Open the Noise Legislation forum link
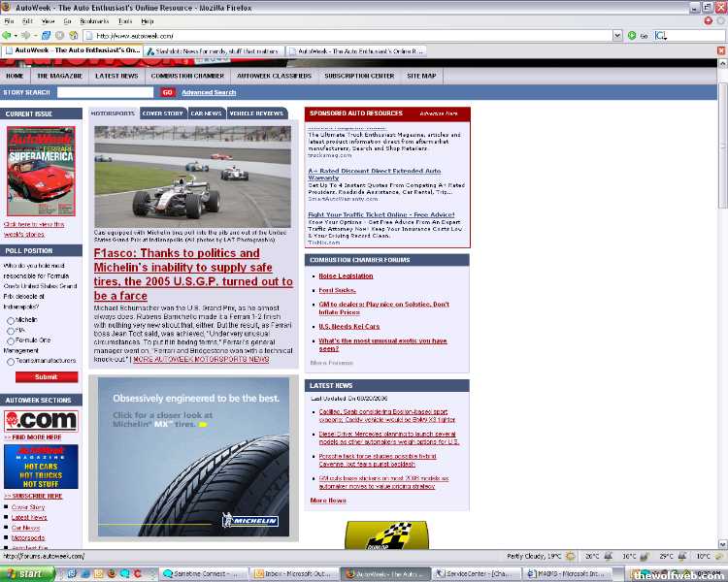 coord(346,275)
